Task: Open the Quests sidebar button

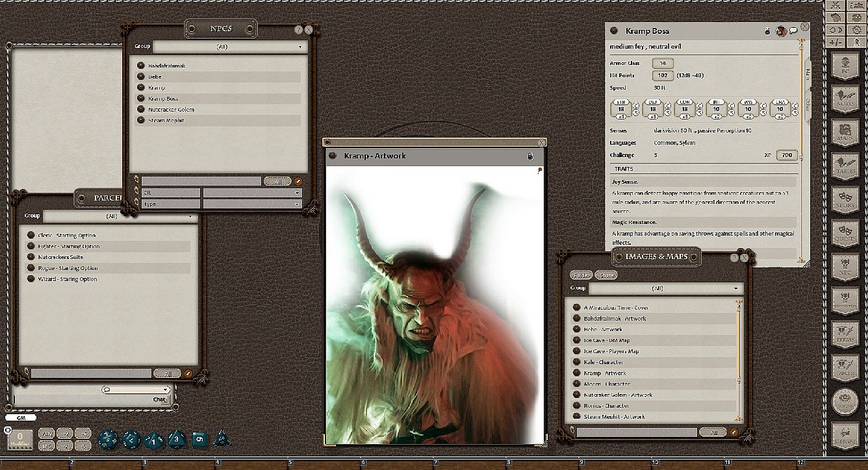Action: tap(845, 232)
